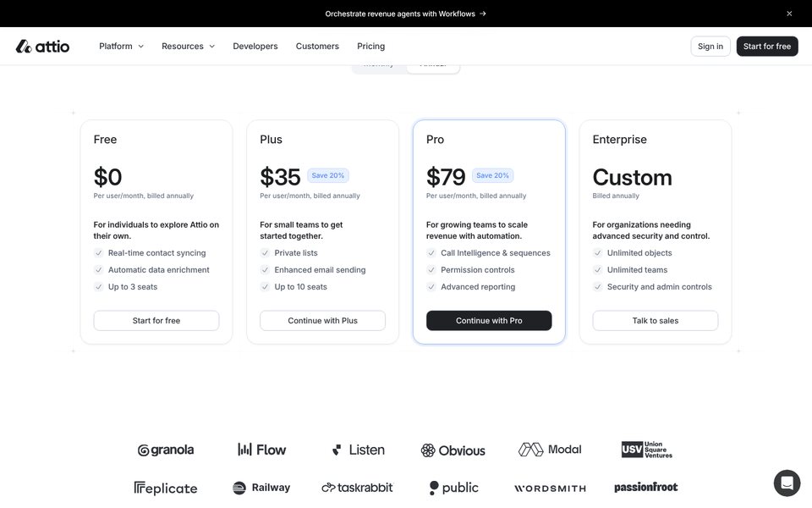812x508 pixels.
Task: Click the Union Square Ventures logo
Action: click(647, 450)
